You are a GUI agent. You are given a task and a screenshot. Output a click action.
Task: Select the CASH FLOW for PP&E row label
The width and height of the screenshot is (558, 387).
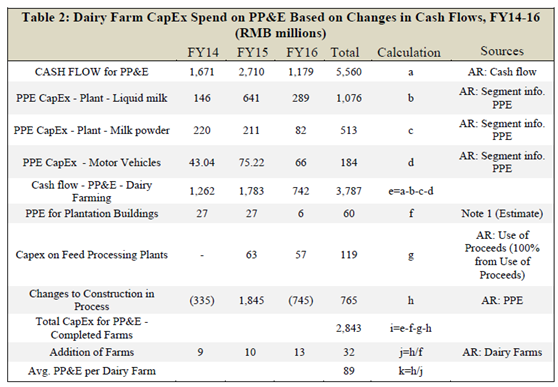[91, 72]
